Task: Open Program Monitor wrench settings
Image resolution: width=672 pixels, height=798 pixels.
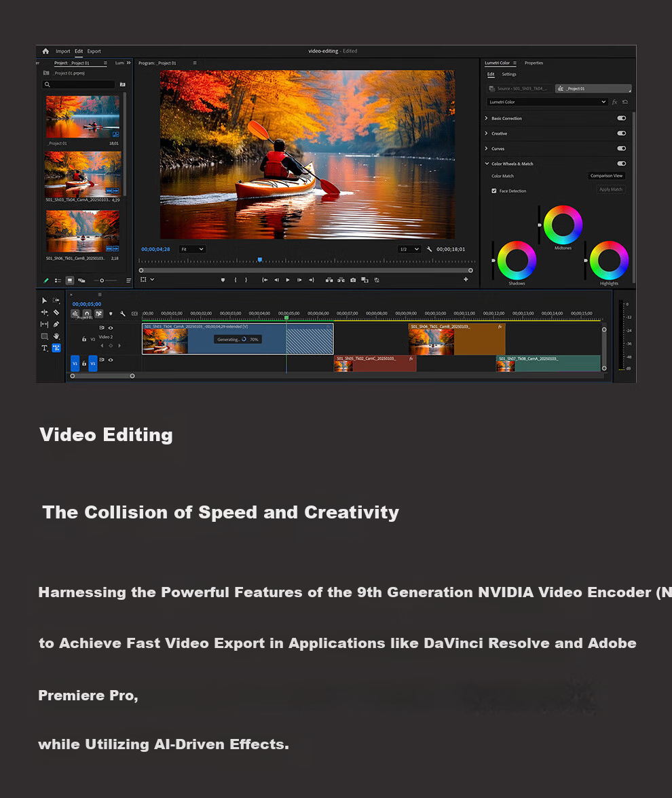Action: (429, 249)
